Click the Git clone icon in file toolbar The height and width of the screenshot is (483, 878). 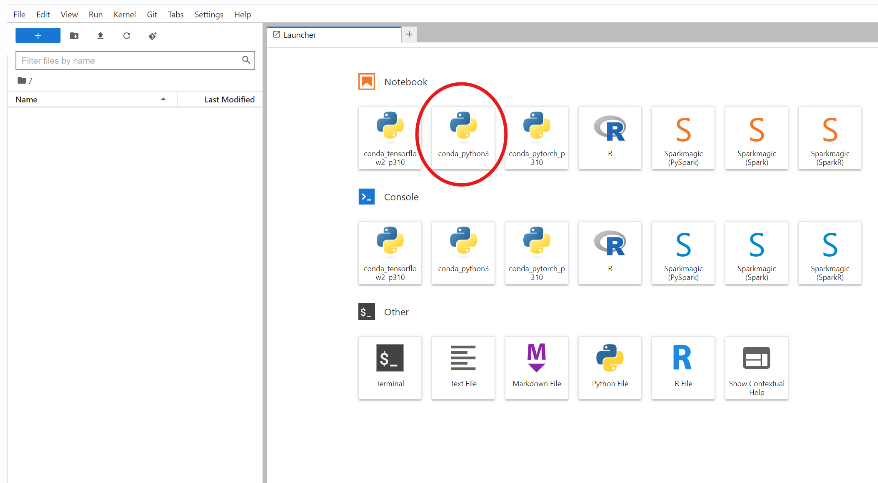(152, 36)
